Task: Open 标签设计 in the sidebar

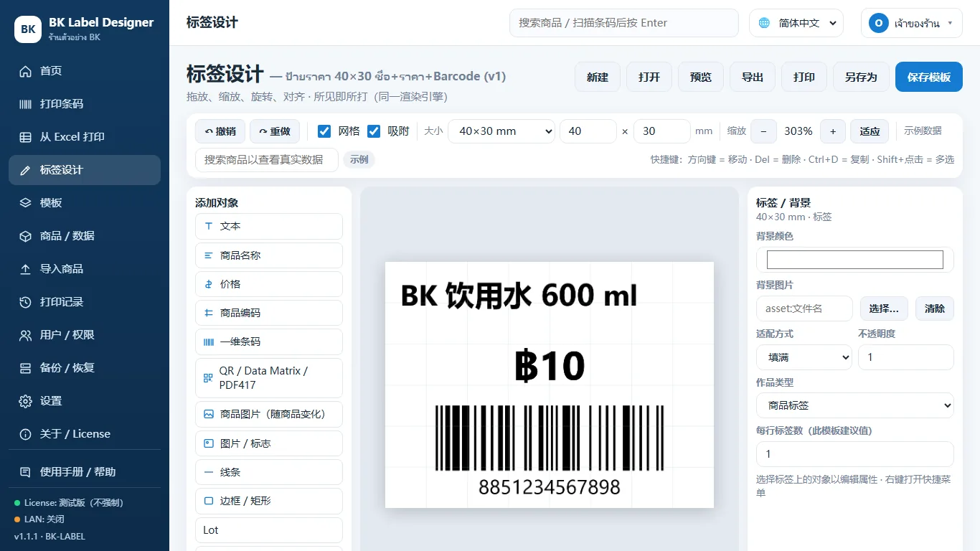Action: [x=85, y=170]
